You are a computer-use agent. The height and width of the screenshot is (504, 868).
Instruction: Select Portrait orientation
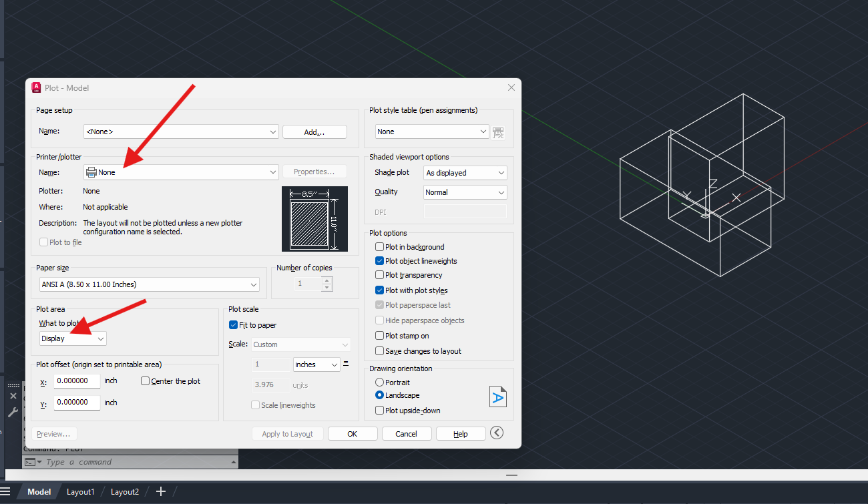379,383
